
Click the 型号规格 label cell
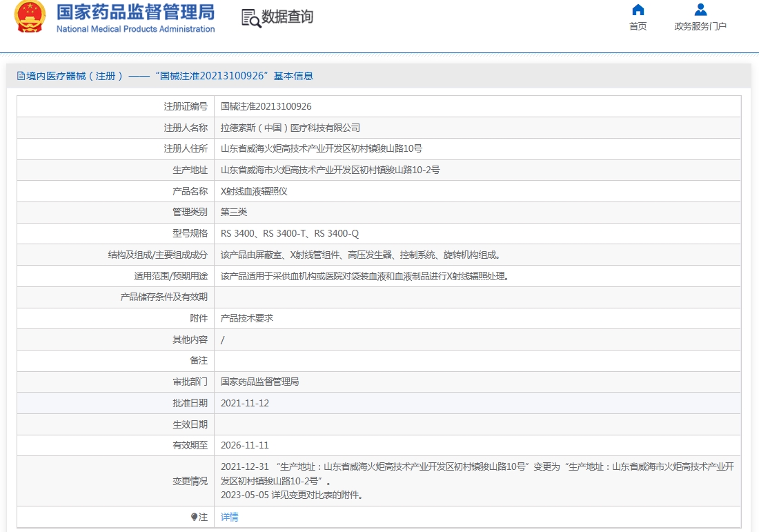coord(116,233)
